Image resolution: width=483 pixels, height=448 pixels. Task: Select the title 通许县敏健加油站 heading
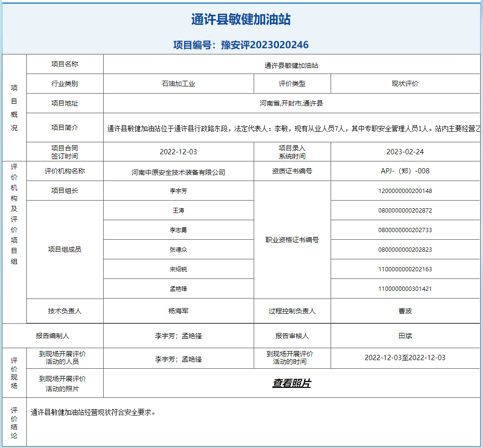[x=241, y=20]
